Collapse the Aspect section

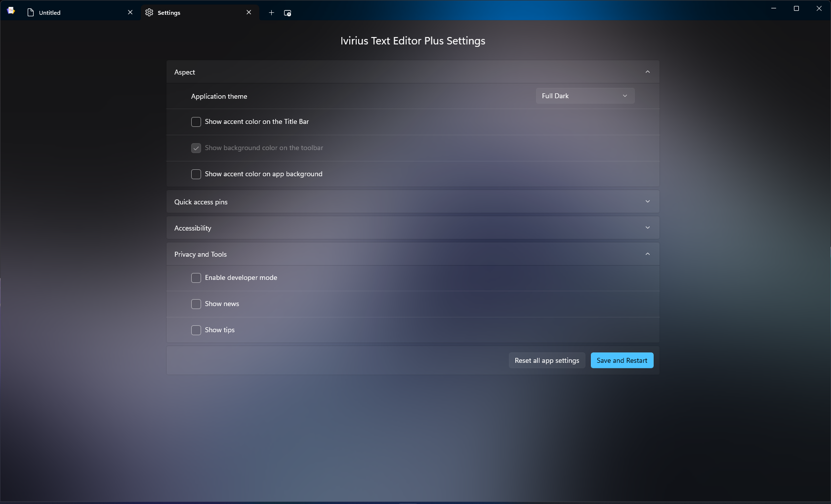[x=647, y=72]
